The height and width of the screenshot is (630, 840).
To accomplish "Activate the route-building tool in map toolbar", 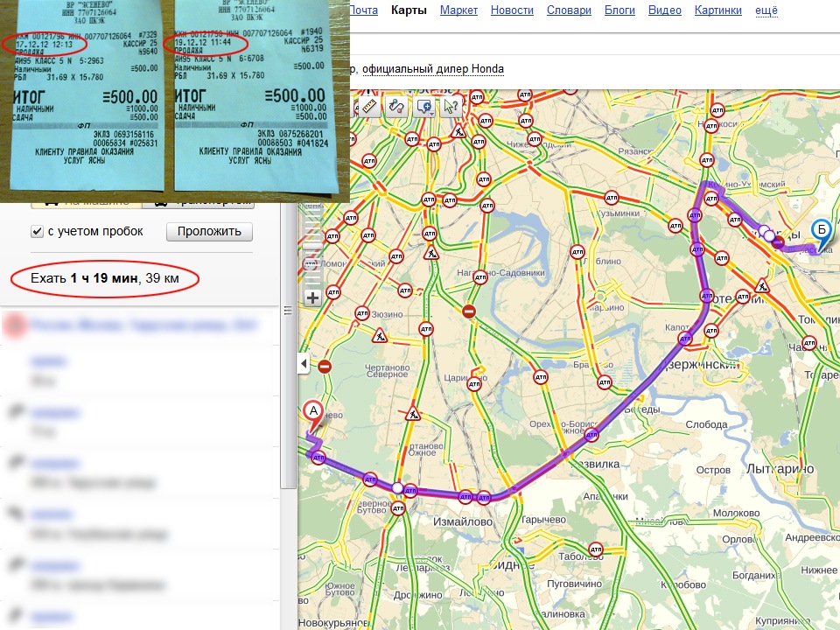I will (396, 107).
